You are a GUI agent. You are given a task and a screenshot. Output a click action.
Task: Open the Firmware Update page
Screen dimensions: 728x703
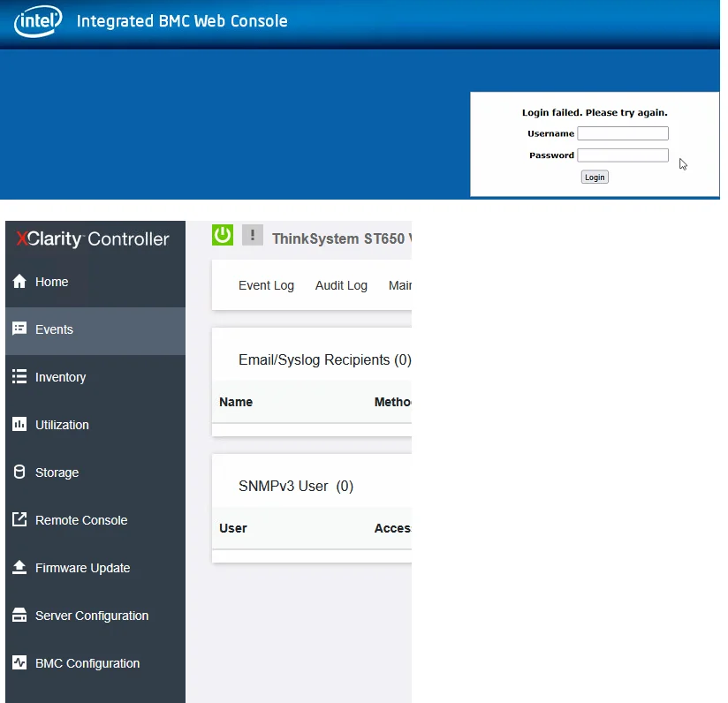[x=95, y=568]
